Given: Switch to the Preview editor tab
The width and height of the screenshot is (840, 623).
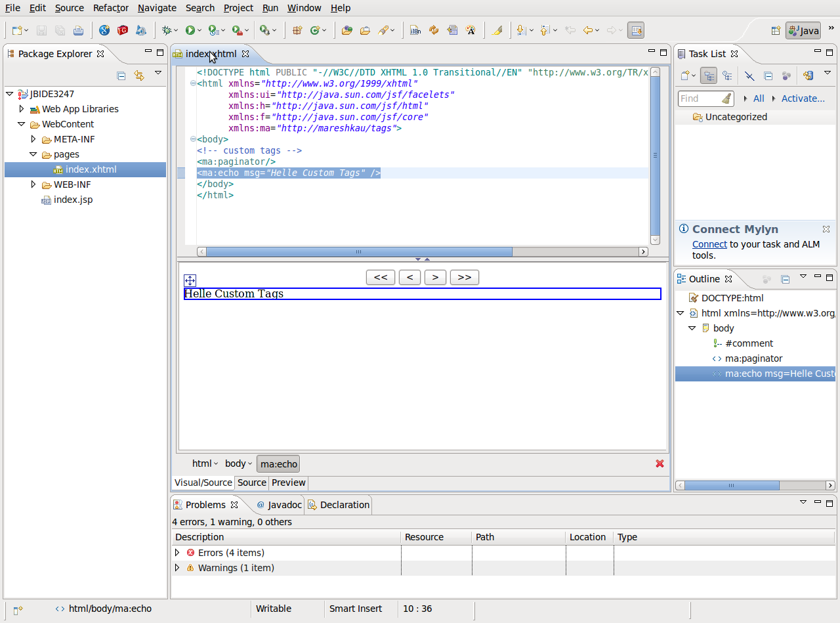Looking at the screenshot, I should point(288,483).
